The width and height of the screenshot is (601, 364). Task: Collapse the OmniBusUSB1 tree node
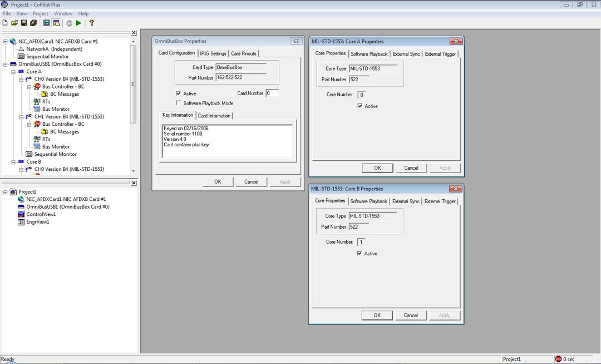pyautogui.click(x=5, y=64)
